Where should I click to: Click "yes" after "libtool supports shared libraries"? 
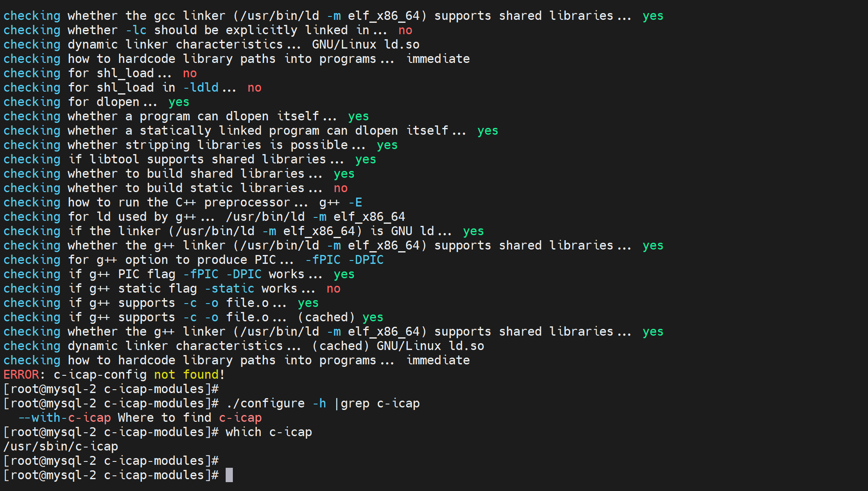(366, 159)
